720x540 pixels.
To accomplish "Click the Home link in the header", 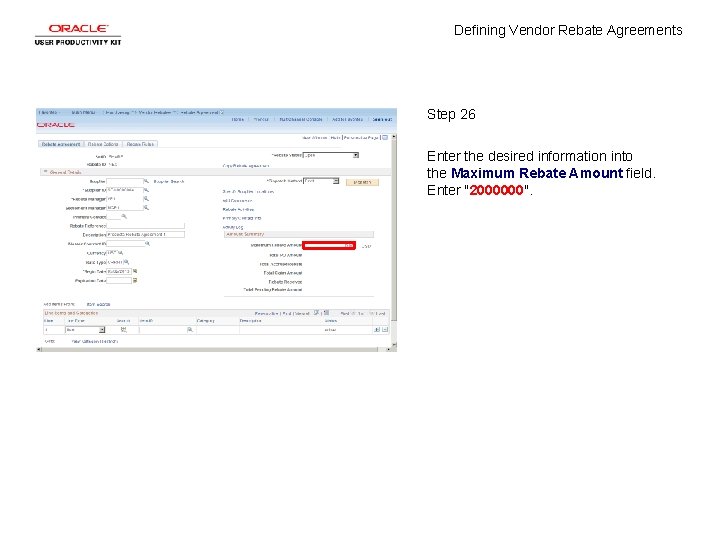I will [237, 119].
